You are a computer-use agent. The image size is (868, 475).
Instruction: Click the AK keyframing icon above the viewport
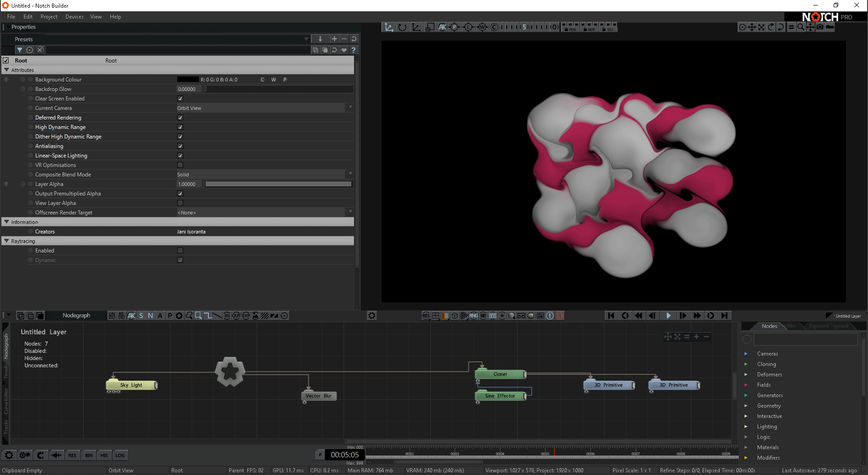(x=442, y=27)
